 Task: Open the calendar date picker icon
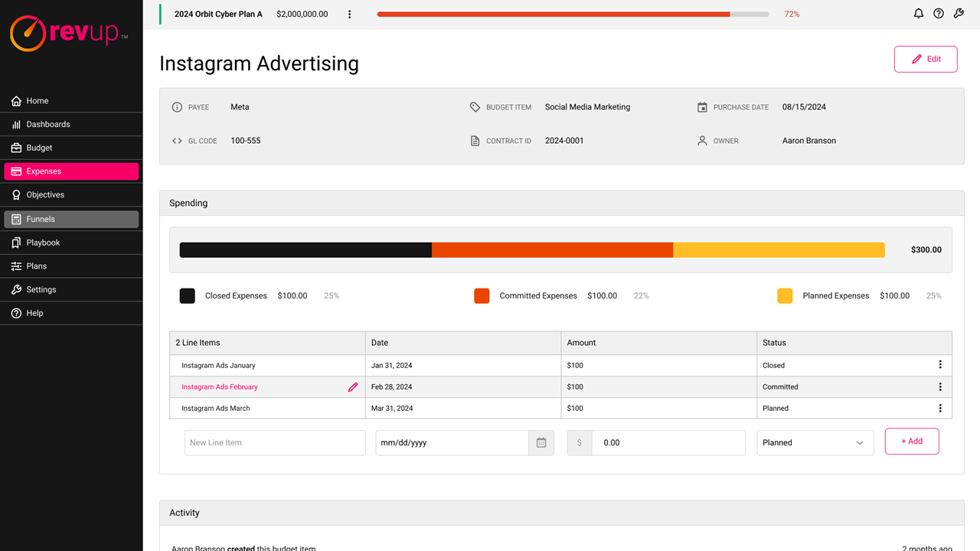coord(541,442)
